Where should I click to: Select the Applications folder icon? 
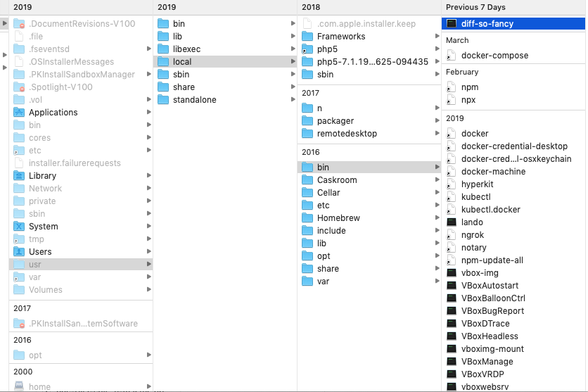[19, 112]
